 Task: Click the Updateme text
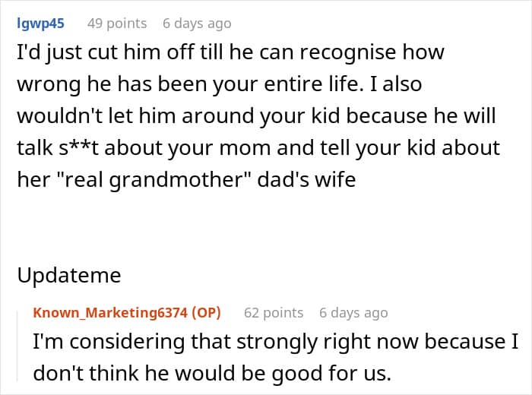[x=69, y=275]
